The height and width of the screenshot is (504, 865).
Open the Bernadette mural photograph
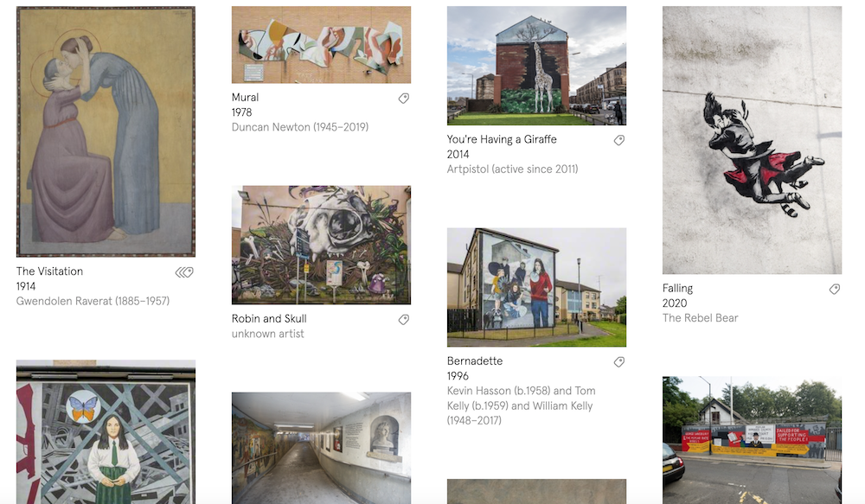[x=537, y=287]
